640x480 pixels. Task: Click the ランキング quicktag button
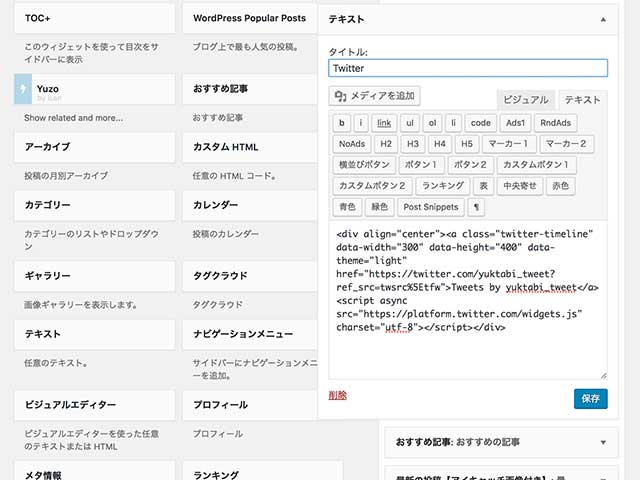[443, 186]
